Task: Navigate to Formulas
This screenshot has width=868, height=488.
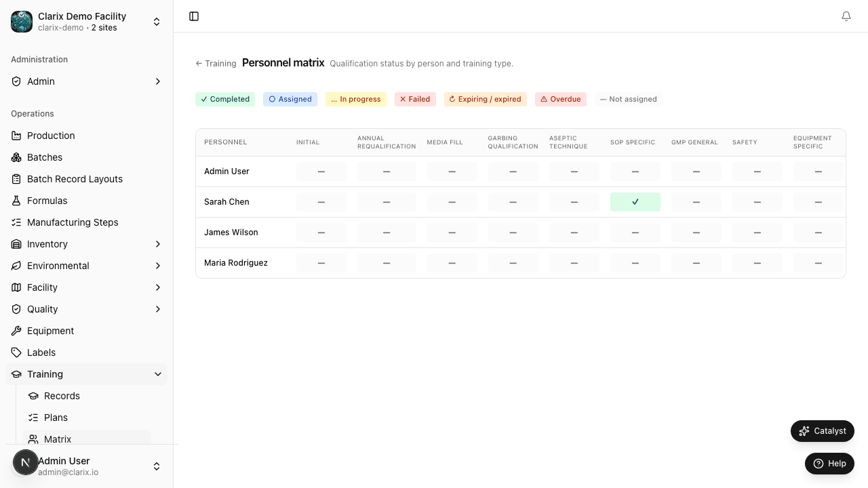Action: 87,201
